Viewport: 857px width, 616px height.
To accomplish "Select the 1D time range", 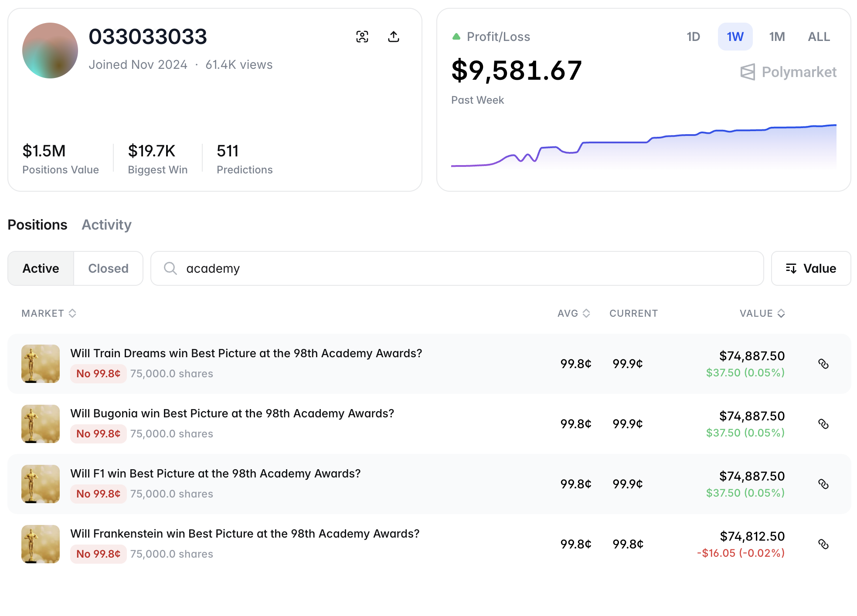I will tap(693, 37).
